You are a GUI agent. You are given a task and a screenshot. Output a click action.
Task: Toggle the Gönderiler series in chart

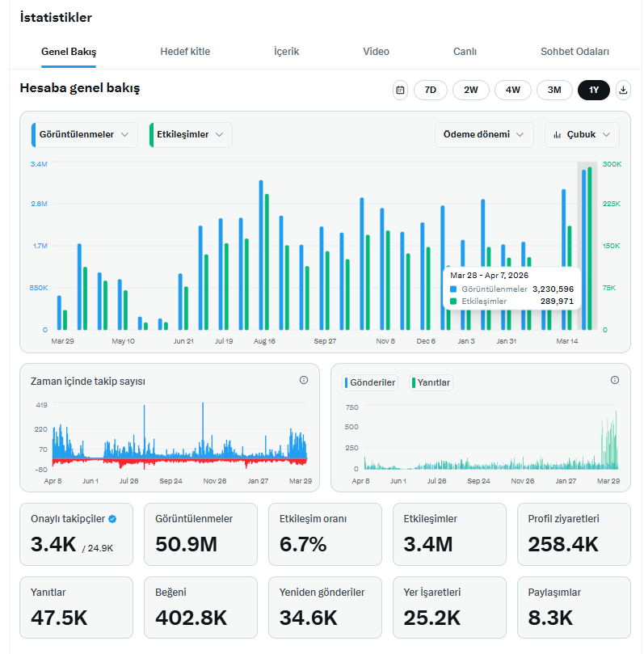[370, 382]
